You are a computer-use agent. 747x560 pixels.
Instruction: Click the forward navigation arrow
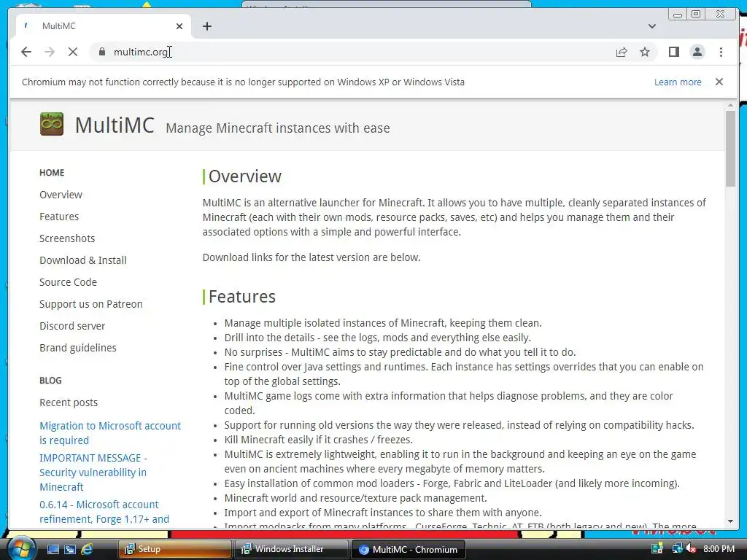tap(50, 52)
